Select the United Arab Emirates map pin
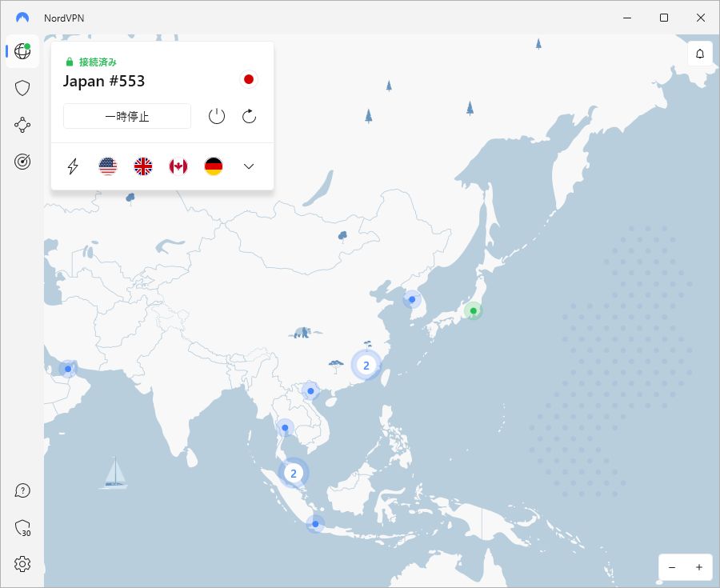 68,369
